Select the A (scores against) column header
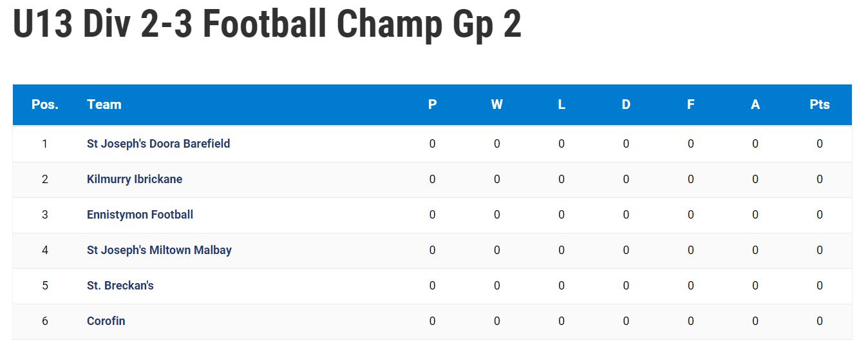Screen dimensions: 868x354 (x=755, y=104)
